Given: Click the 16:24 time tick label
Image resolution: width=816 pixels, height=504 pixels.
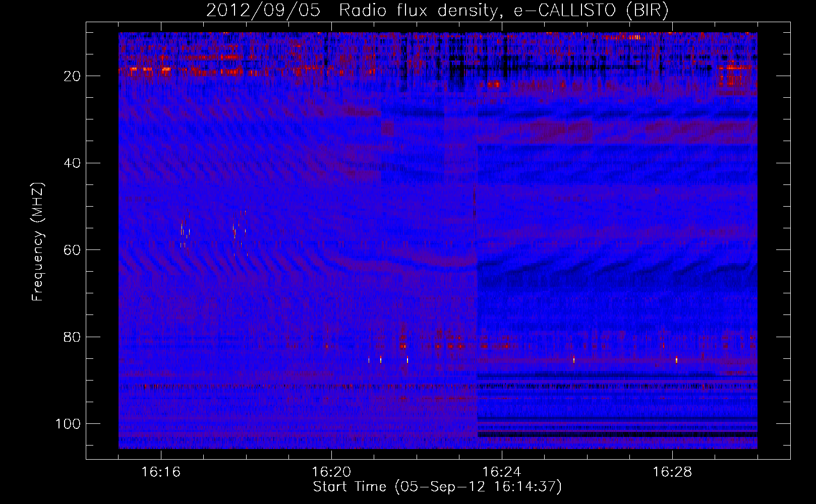Looking at the screenshot, I should point(501,472).
